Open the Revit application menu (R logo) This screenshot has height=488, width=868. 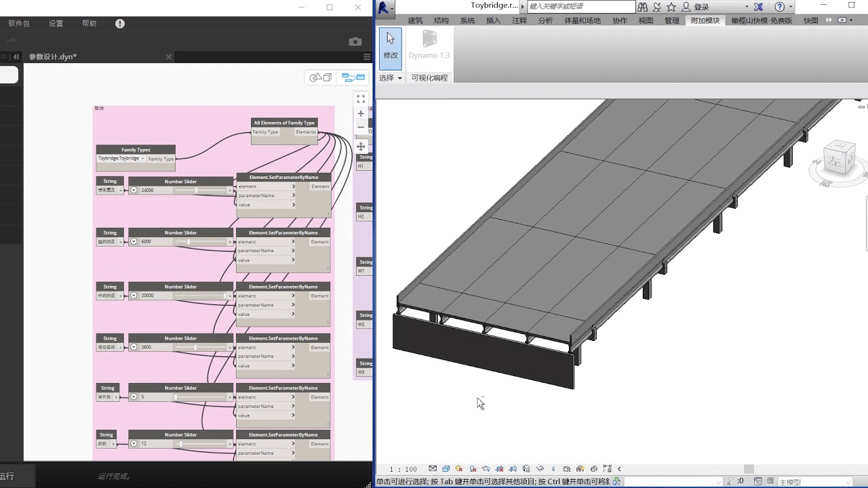point(384,7)
